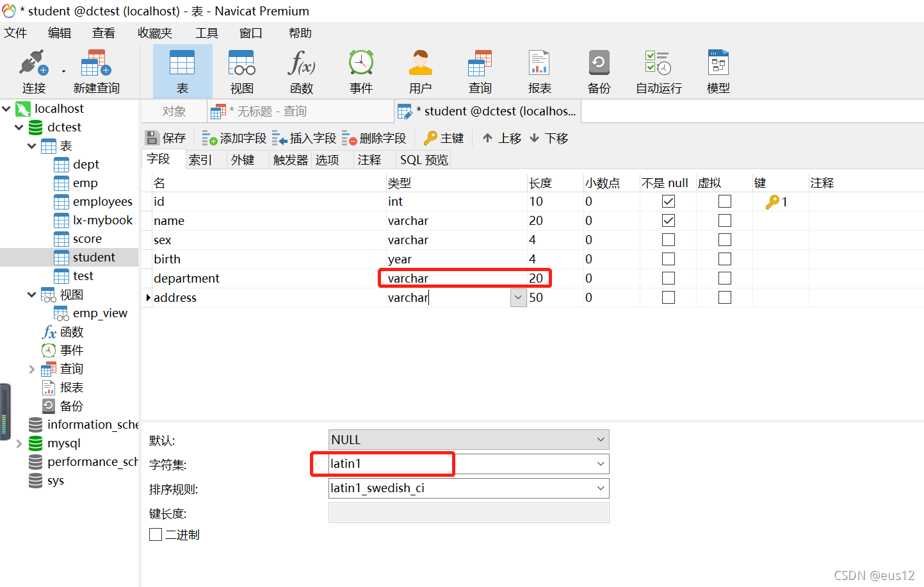Open the 用户 user toolbar icon
Screen dimensions: 924x587
point(421,71)
